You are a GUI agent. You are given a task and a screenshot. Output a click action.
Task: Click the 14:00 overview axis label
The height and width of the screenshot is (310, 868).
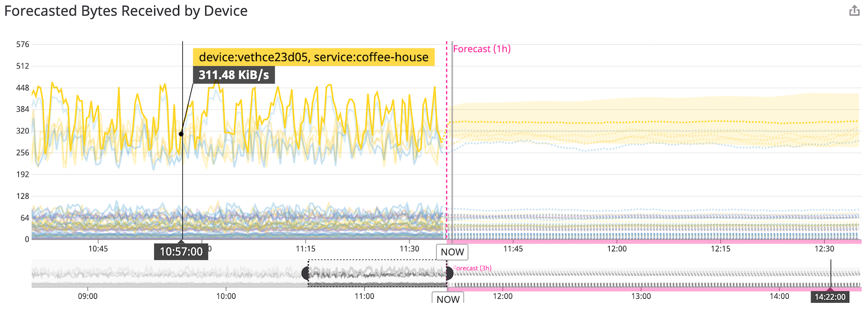779,296
